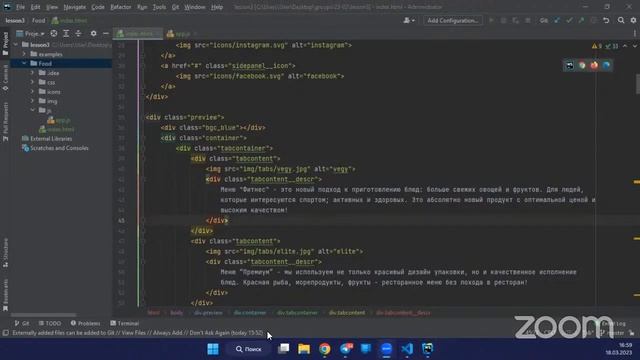Open IDE settings gear in top toolbar
The image size is (640, 360).
[633, 20]
